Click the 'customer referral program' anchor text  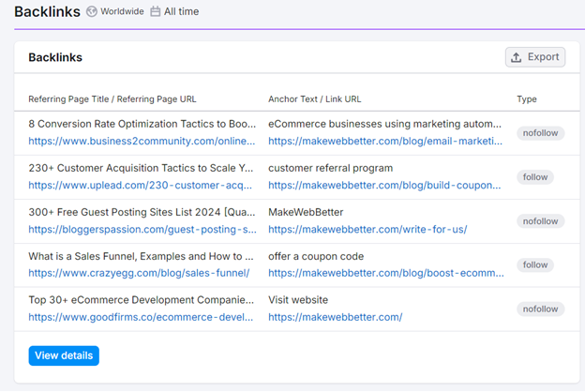coord(331,168)
